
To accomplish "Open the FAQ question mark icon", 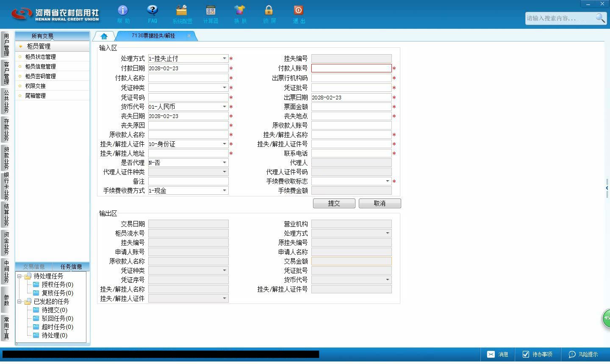I will pos(152,10).
